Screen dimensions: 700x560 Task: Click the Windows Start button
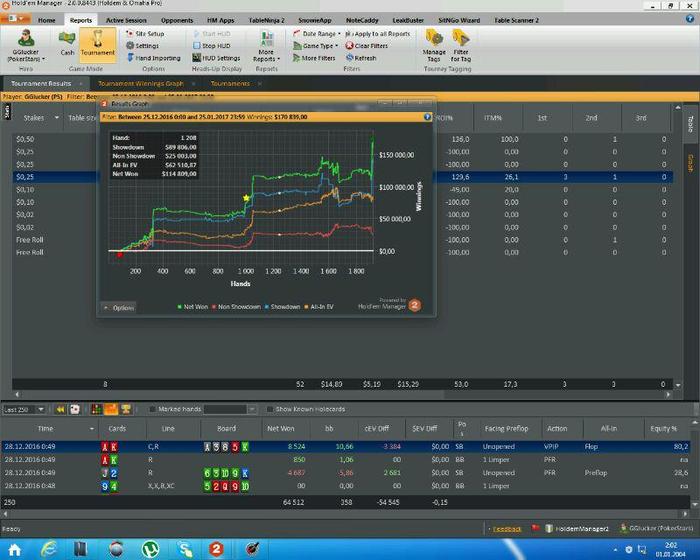(14, 550)
